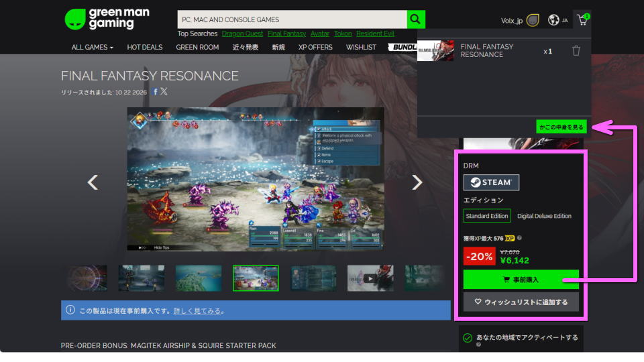Open the HOT DEALS menu
Viewport: 644px width, 362px height.
[x=145, y=47]
